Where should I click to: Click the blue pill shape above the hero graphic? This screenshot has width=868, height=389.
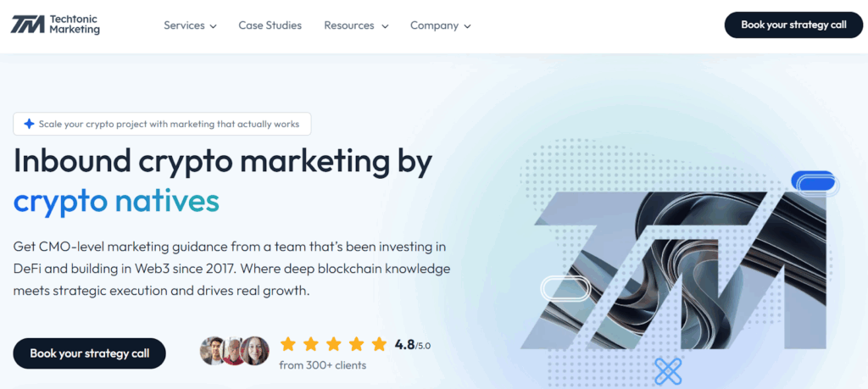814,181
